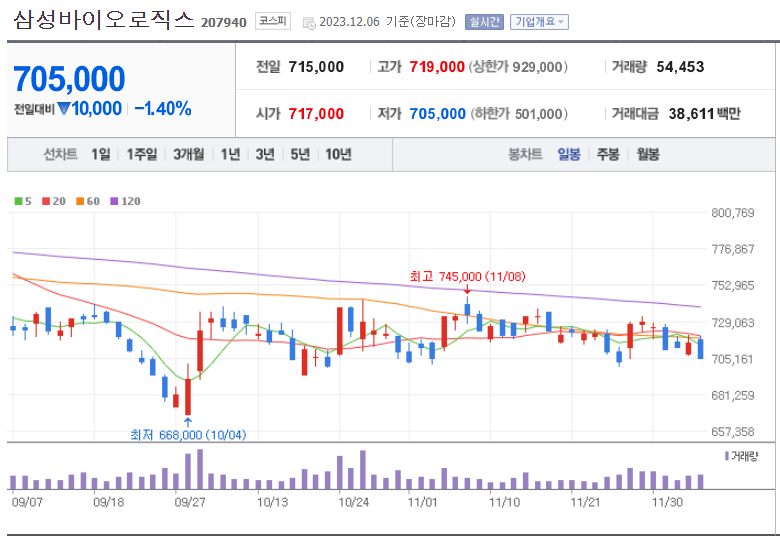Click the 시가 value 717,000
This screenshot has height=536, width=780.
(316, 114)
